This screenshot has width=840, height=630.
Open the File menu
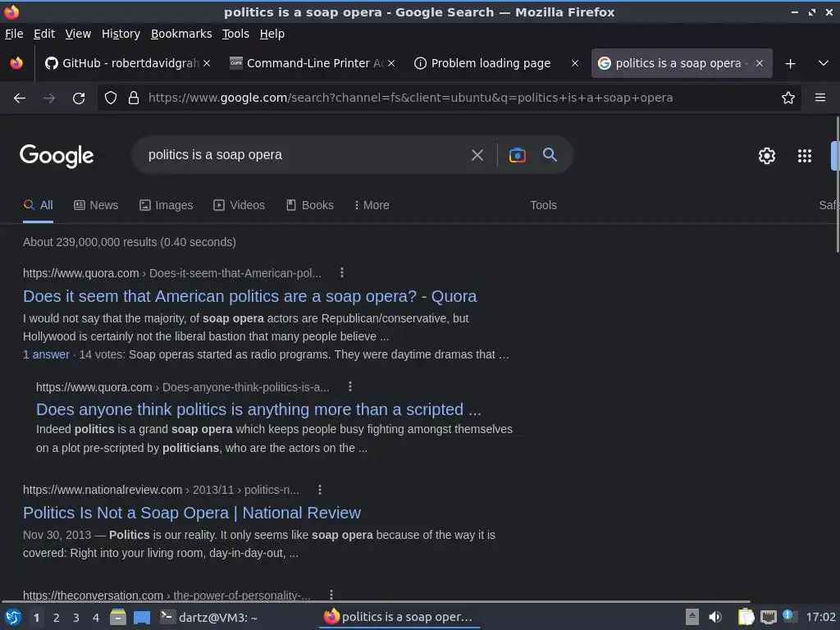point(14,34)
